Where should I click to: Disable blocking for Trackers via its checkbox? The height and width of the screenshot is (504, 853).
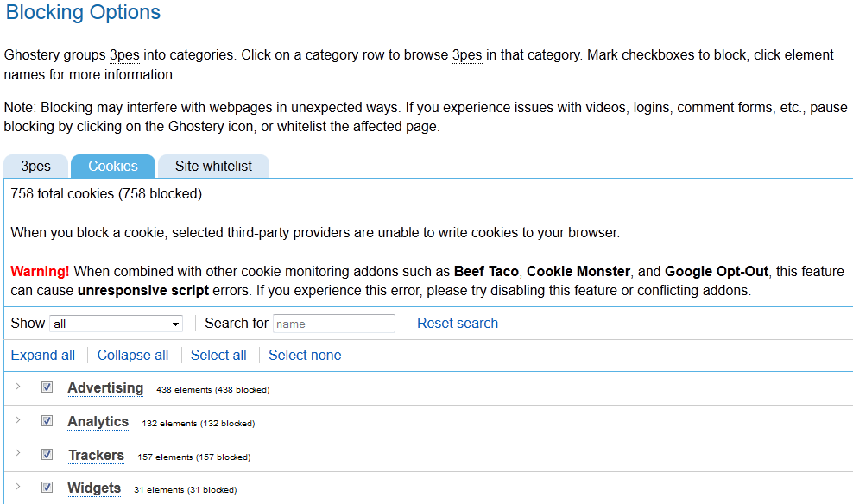[47, 454]
